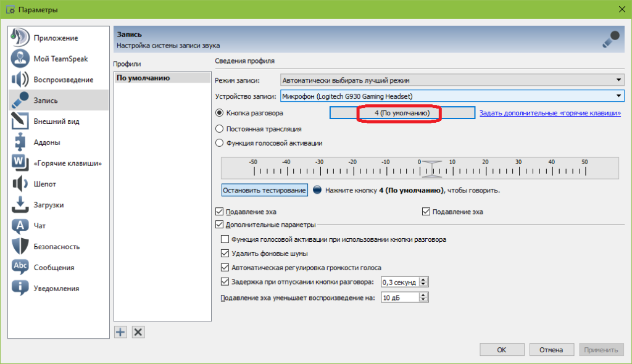Collapse the Дополнительные параметры section
632x364 pixels.
[219, 225]
